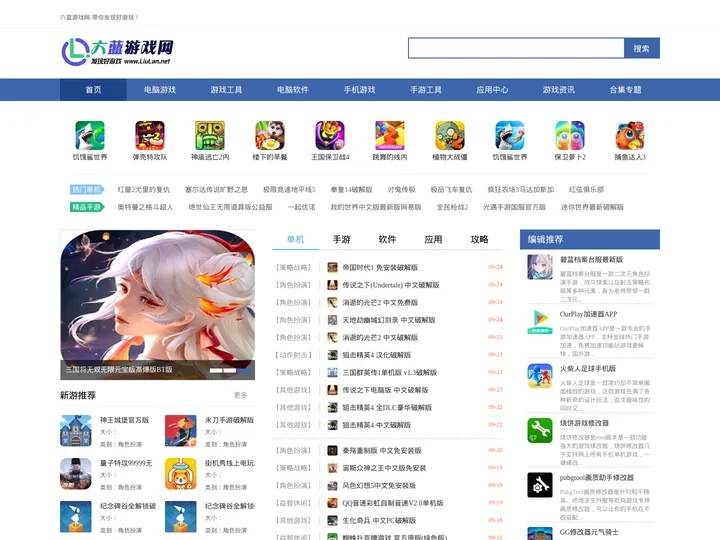Viewport: 720px width, 540px height.
Task: Open the 光遇手游国服官方版 link
Action: (514, 207)
